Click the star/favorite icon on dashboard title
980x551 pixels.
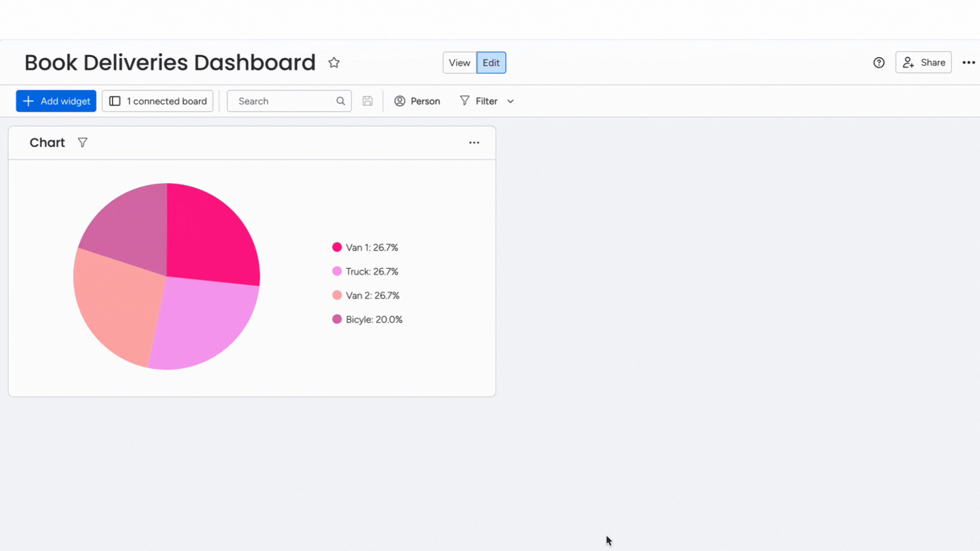pyautogui.click(x=334, y=62)
